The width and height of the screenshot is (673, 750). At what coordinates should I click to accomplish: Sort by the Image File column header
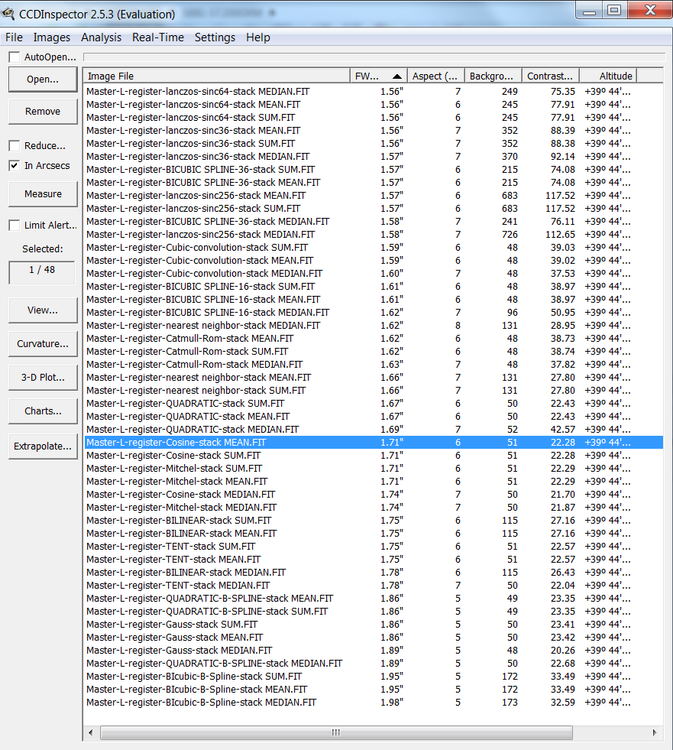215,76
